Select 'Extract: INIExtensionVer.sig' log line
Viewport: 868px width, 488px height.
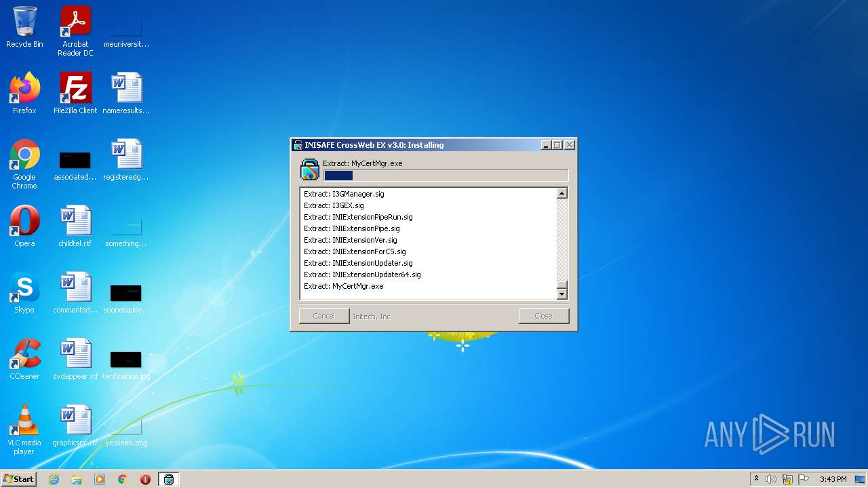tap(351, 240)
